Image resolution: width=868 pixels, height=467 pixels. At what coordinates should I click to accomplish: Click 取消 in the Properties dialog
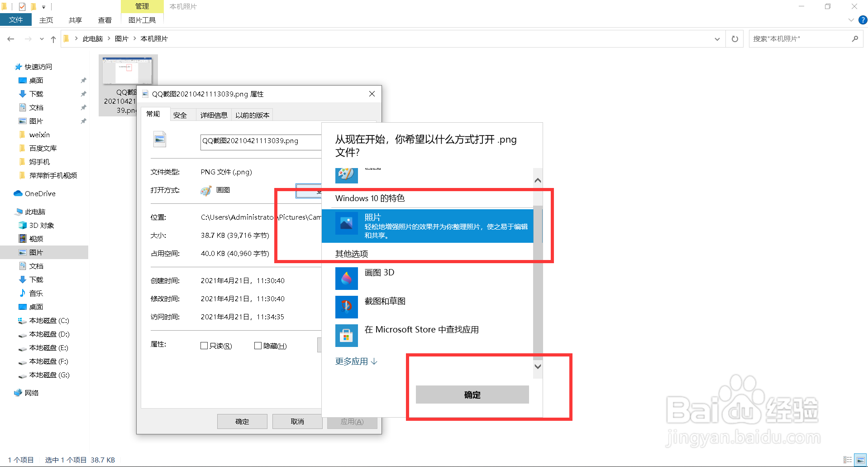[297, 421]
